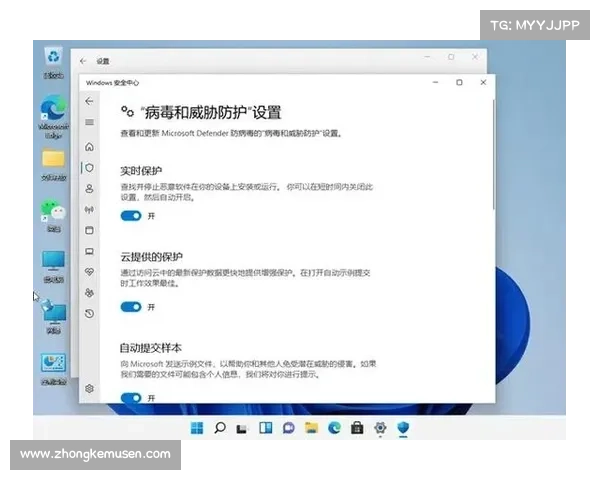Viewport: 600px width, 480px height.
Task: Open Microsoft Edge desktop shortcut
Action: point(54,117)
